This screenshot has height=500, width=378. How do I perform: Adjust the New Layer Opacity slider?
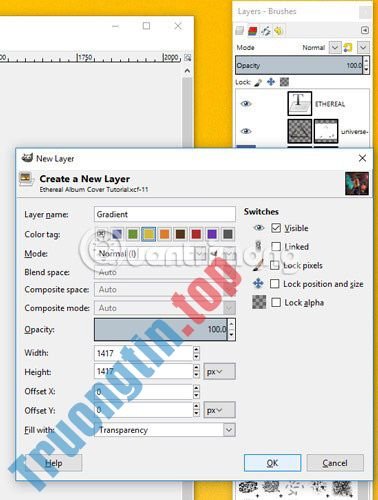point(161,329)
